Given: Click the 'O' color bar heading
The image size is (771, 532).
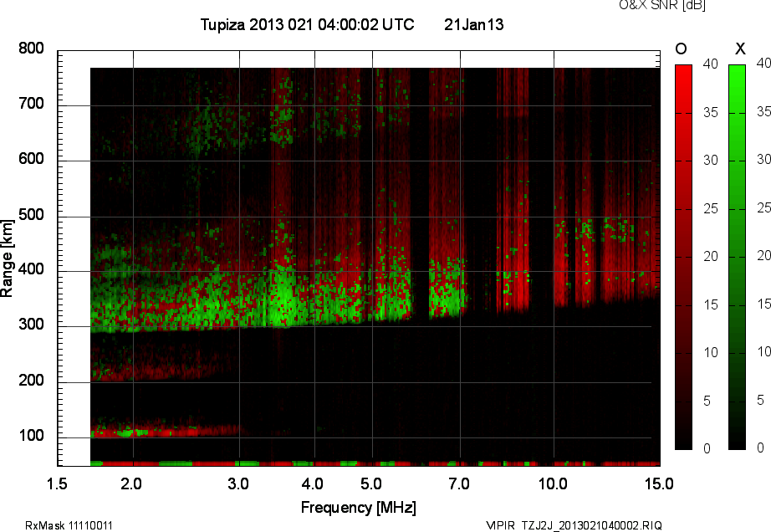Looking at the screenshot, I should [681, 49].
